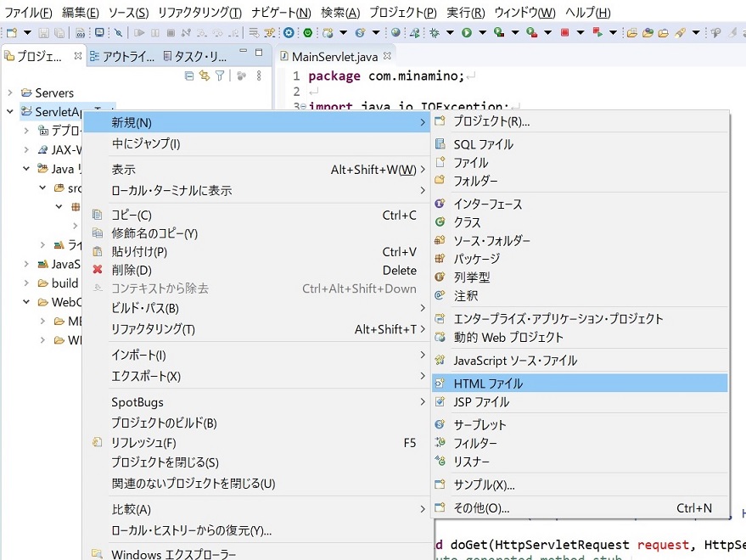Select JSP ファイル in the submenu
This screenshot has height=560, width=746.
click(x=580, y=401)
